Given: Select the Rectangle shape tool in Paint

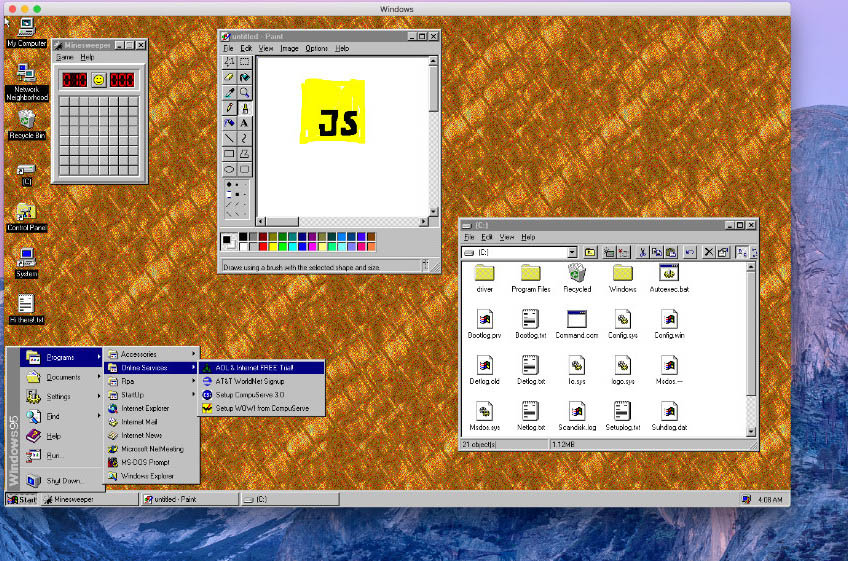Looking at the screenshot, I should point(229,154).
